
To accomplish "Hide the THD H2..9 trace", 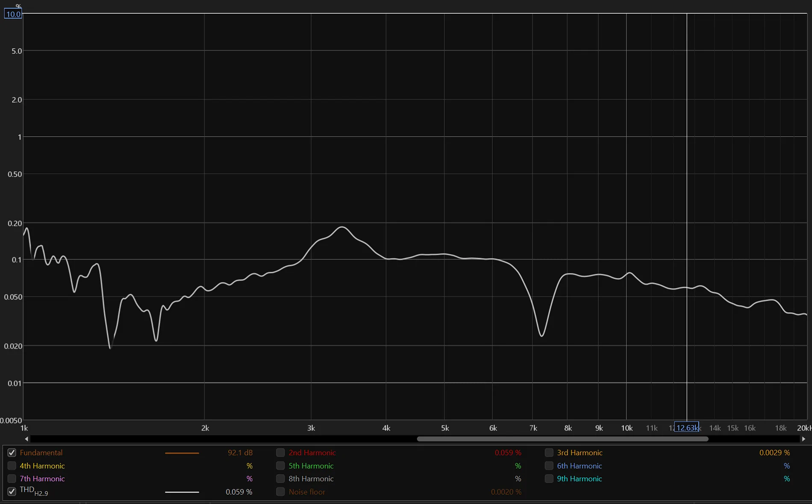I will [12, 492].
